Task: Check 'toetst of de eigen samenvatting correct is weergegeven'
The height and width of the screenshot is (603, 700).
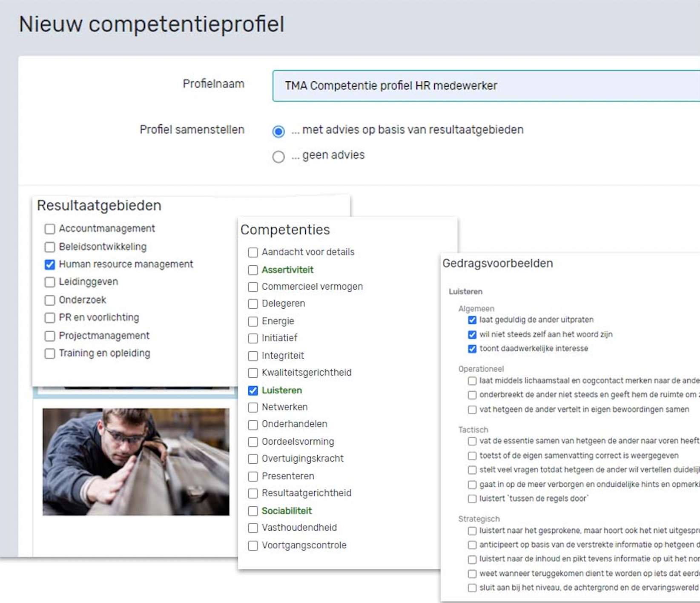Action: point(472,456)
